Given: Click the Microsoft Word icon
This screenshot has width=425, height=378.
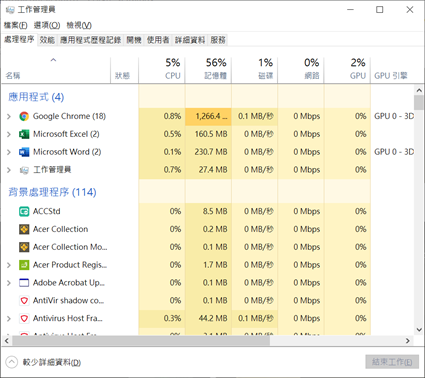Looking at the screenshot, I should point(24,152).
